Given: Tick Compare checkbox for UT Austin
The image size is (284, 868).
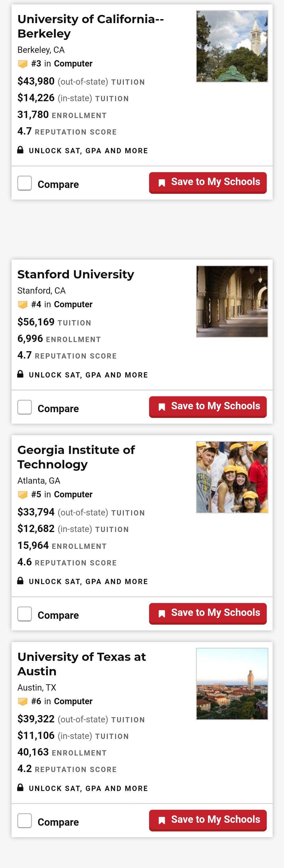Looking at the screenshot, I should (x=25, y=821).
